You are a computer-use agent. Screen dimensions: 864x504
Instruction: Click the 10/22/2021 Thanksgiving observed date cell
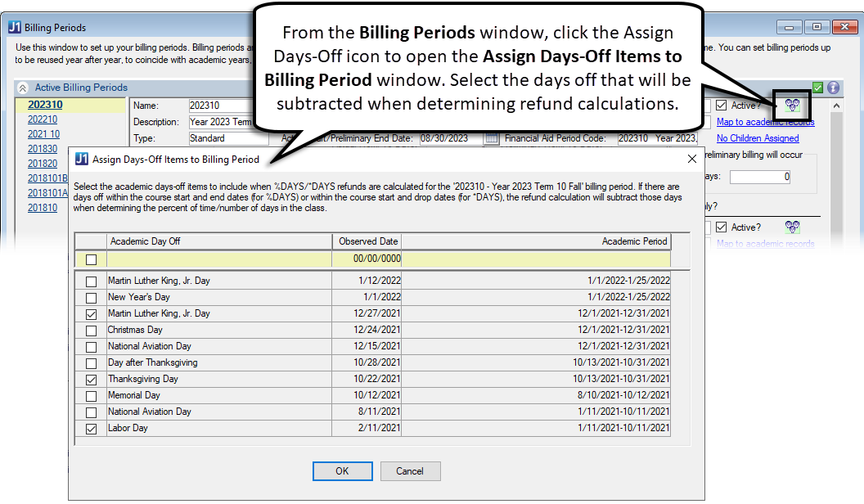coord(367,379)
